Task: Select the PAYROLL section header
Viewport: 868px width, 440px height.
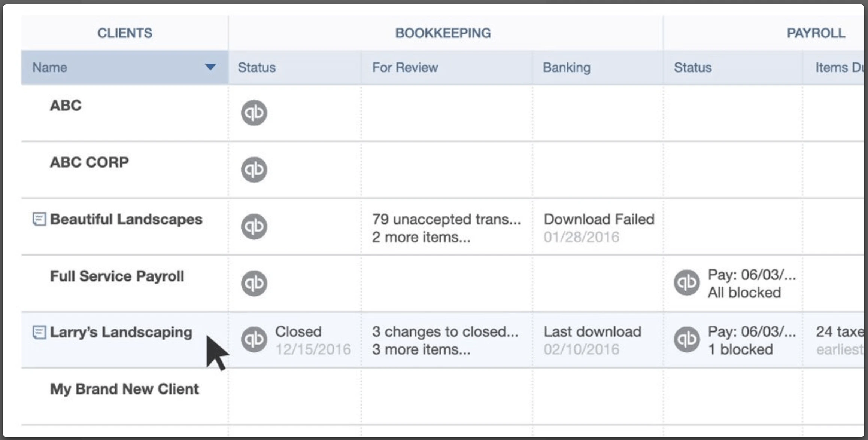Action: pos(816,33)
